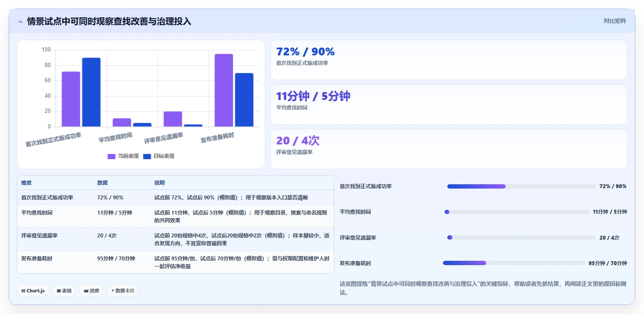Click the 说明 table column header
Screen dimensions: 644x314
(160, 183)
